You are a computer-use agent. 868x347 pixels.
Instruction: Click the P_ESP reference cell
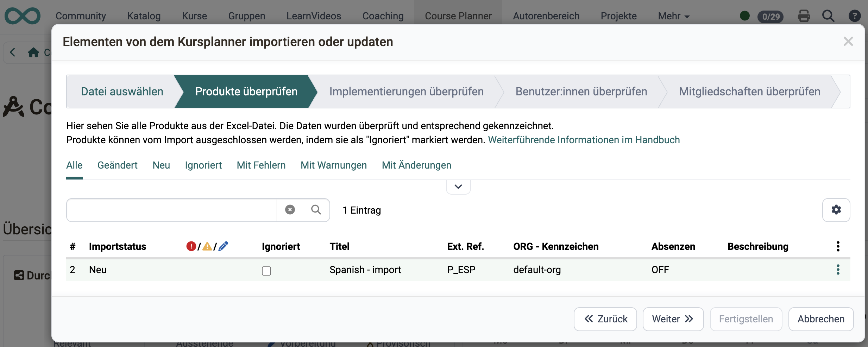(x=461, y=270)
